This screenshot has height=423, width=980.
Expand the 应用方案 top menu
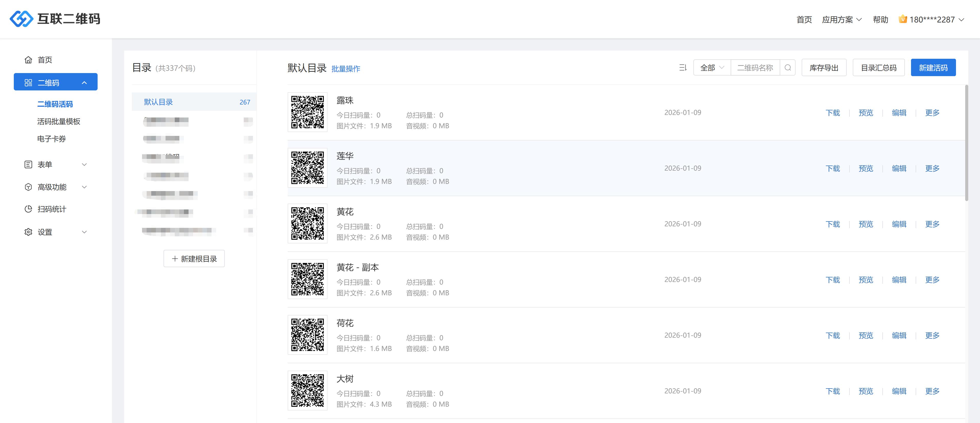pos(842,19)
